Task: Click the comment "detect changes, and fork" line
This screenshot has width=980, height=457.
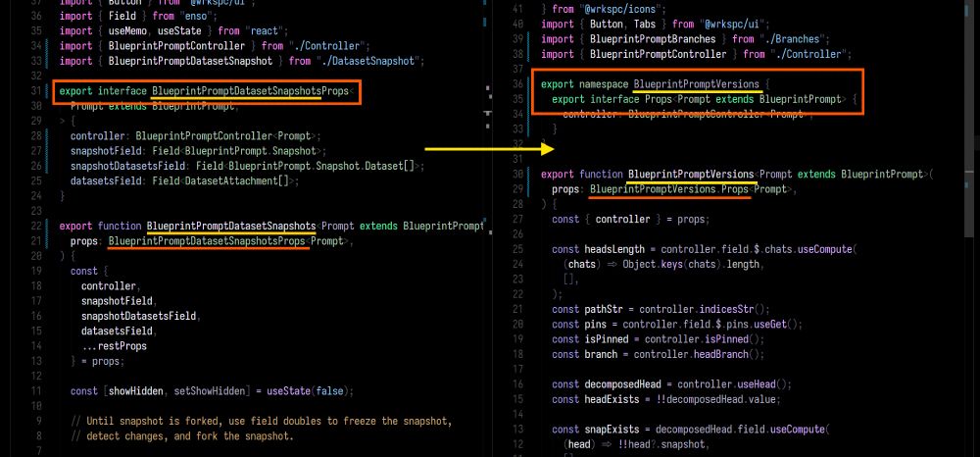Action: tap(182, 435)
